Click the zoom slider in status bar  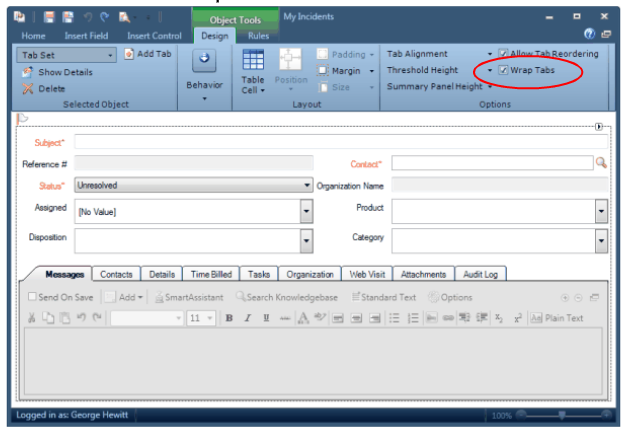(x=563, y=415)
